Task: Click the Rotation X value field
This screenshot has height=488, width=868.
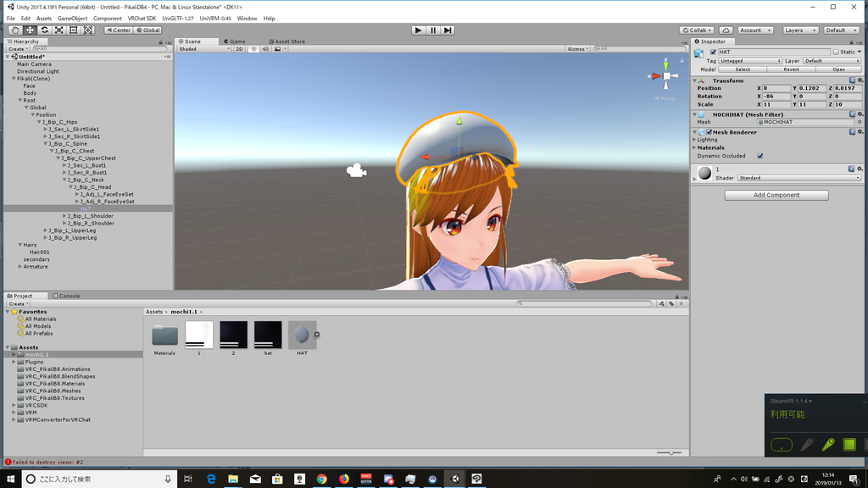Action: [x=776, y=97]
